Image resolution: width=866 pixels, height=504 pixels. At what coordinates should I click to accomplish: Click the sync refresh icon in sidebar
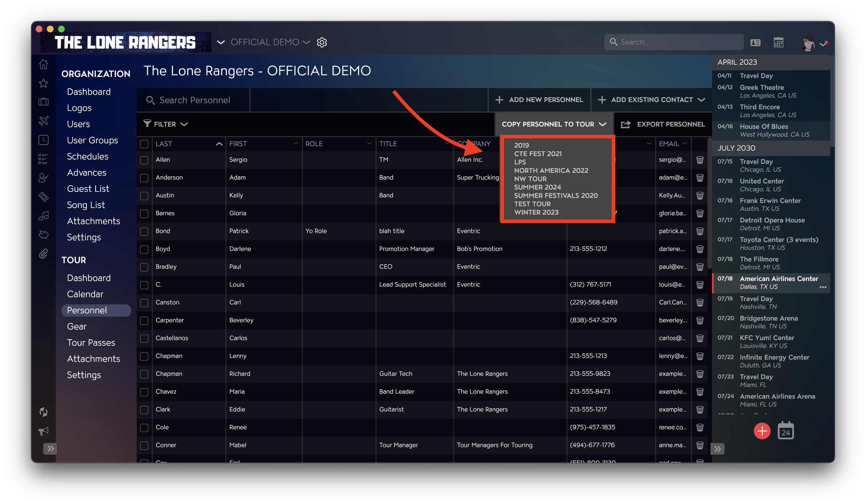(x=43, y=412)
